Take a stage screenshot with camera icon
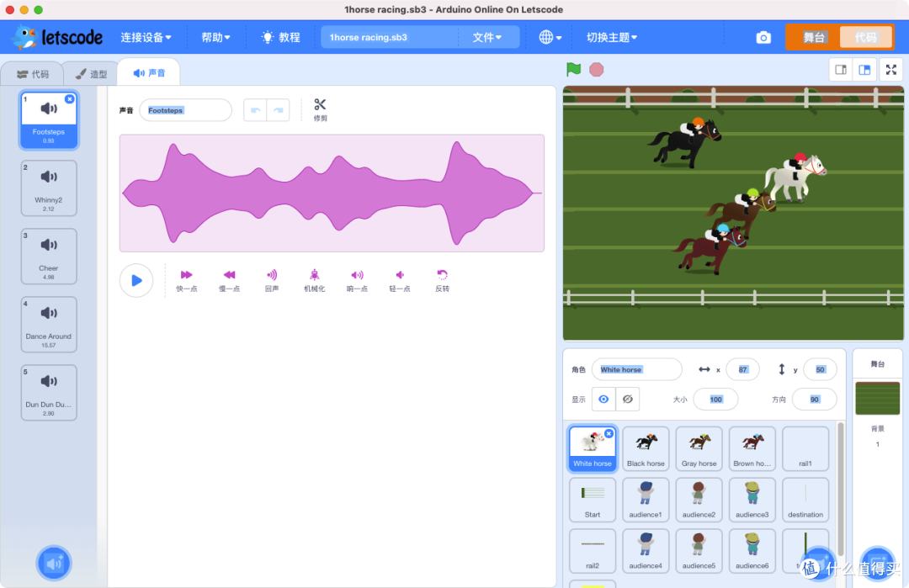 (x=763, y=38)
